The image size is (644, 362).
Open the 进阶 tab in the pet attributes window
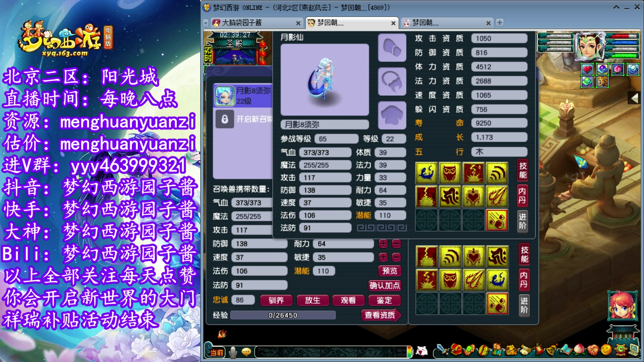(524, 305)
